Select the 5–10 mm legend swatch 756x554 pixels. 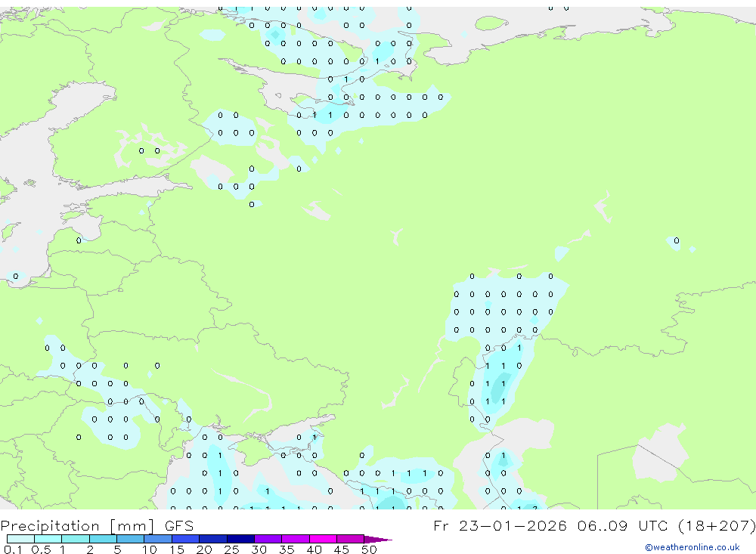coord(130,539)
